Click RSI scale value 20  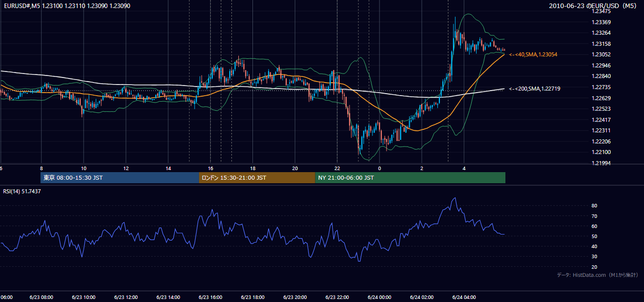pyautogui.click(x=595, y=267)
